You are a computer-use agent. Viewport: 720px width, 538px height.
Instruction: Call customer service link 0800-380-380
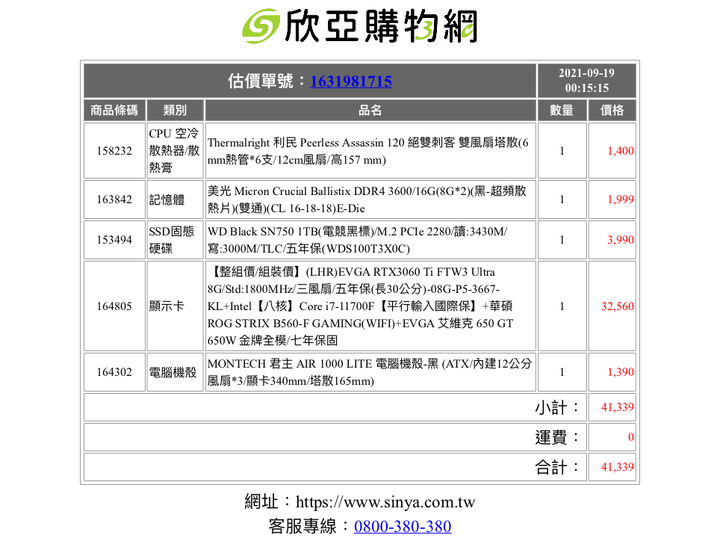(403, 526)
